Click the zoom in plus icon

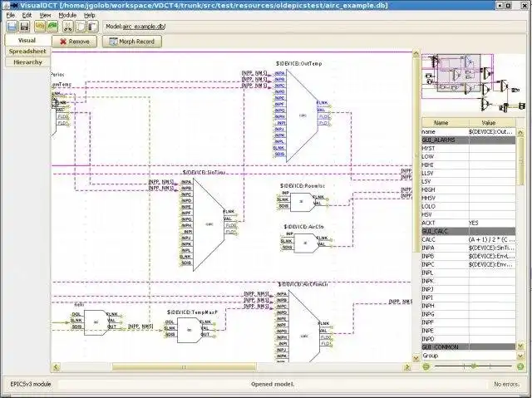pyautogui.click(x=520, y=366)
